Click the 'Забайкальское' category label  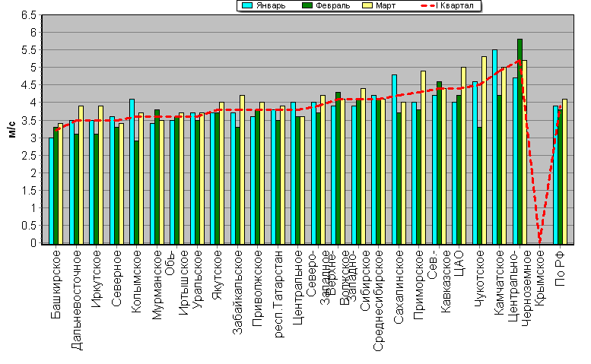pyautogui.click(x=237, y=292)
